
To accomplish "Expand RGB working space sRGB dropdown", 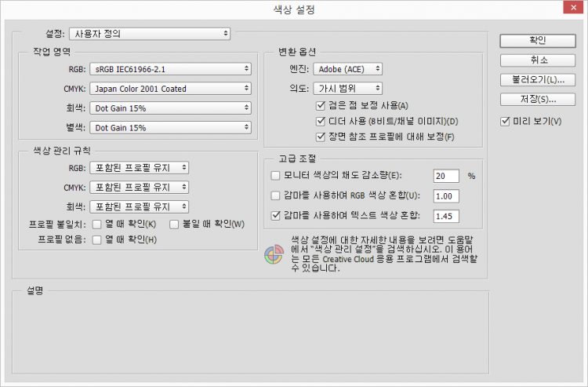I will 169,69.
